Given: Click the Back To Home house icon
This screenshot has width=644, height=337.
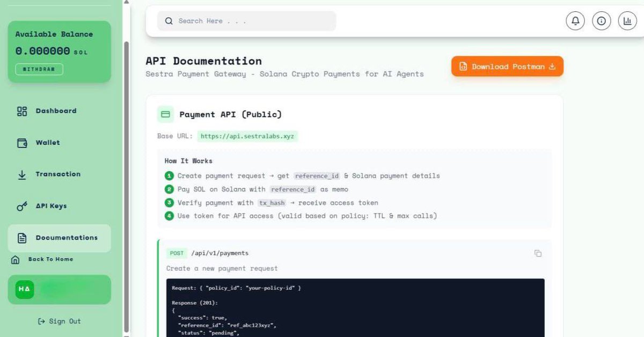Looking at the screenshot, I should (16, 260).
